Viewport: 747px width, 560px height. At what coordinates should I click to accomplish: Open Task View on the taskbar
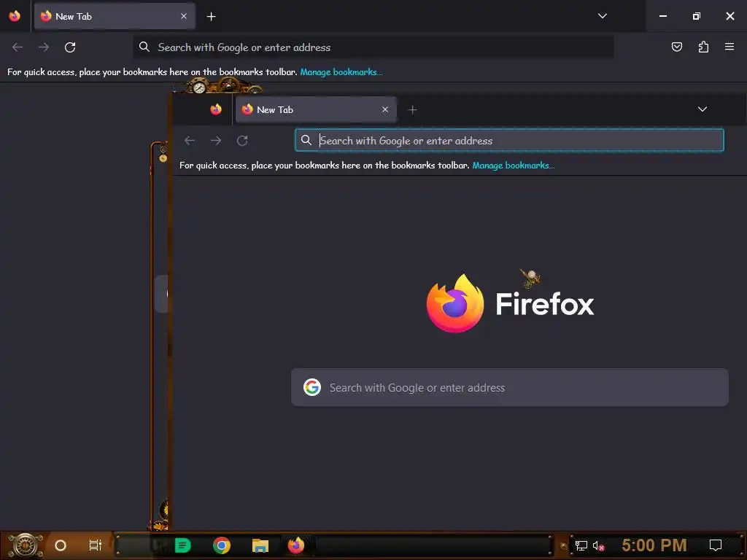[96, 545]
